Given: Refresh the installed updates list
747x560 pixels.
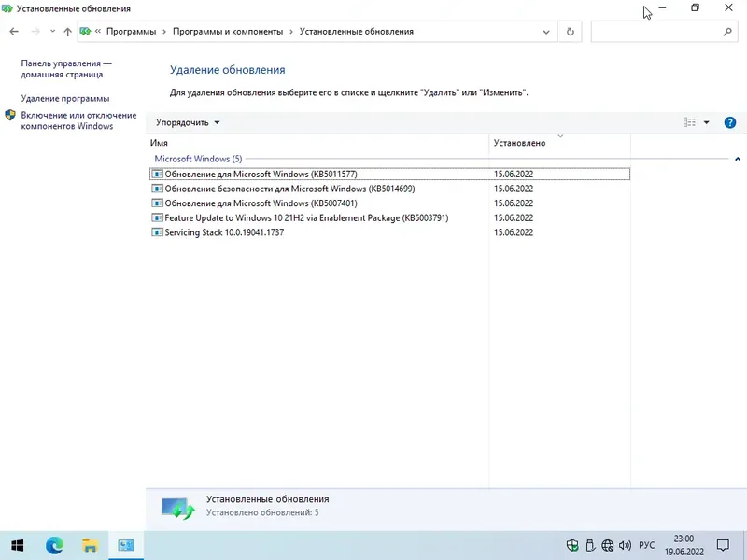Looking at the screenshot, I should pyautogui.click(x=570, y=32).
